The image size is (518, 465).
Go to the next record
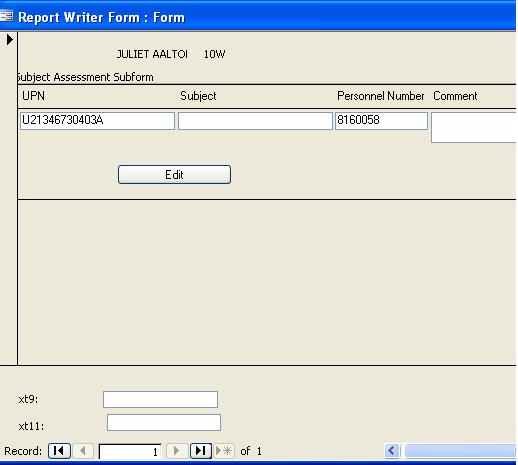click(x=177, y=451)
